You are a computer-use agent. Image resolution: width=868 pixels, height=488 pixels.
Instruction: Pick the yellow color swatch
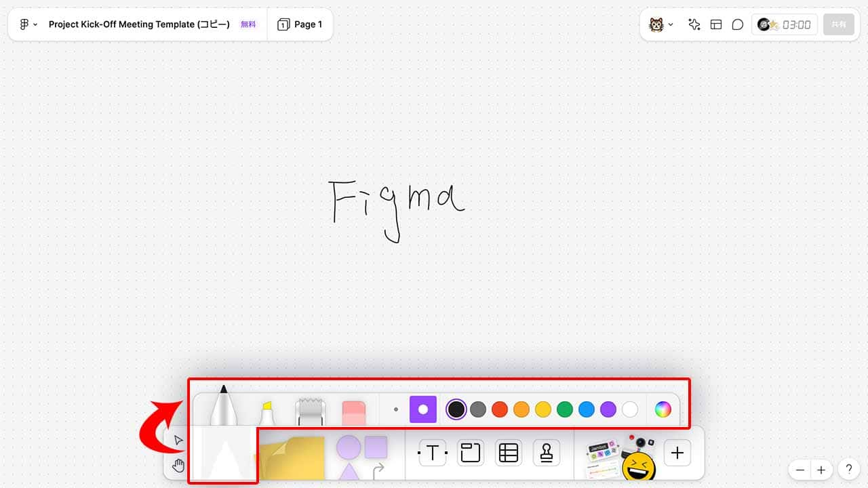pos(543,409)
